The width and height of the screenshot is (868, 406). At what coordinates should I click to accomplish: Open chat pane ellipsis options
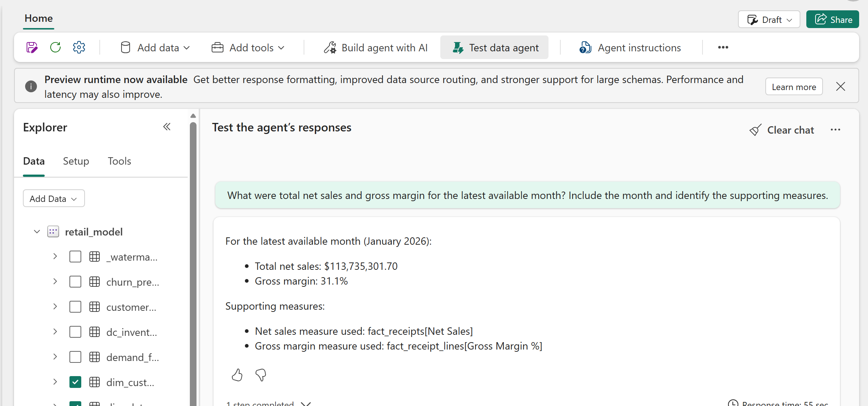click(835, 130)
